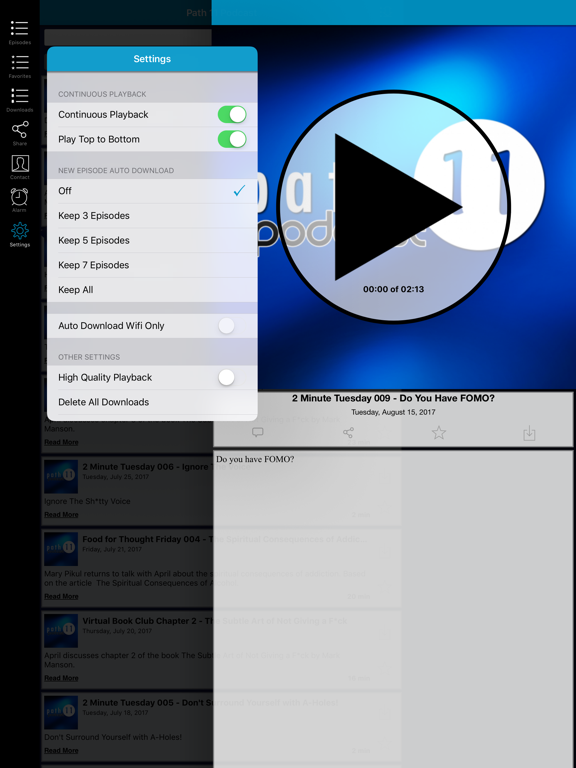This screenshot has height=768, width=576.
Task: Tap the Share icon in sidebar
Action: point(20,133)
